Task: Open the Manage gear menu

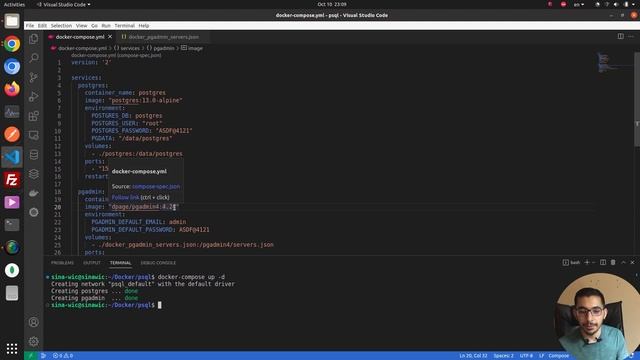Action: 34,341
